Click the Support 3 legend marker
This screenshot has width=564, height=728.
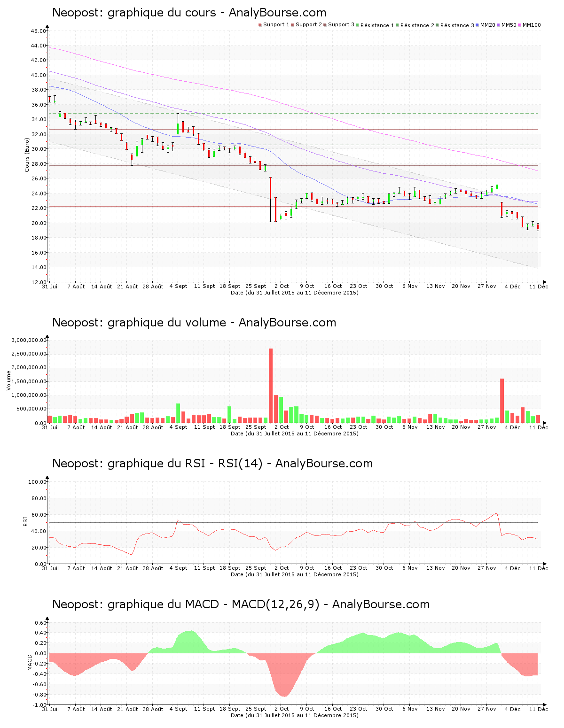tap(325, 25)
